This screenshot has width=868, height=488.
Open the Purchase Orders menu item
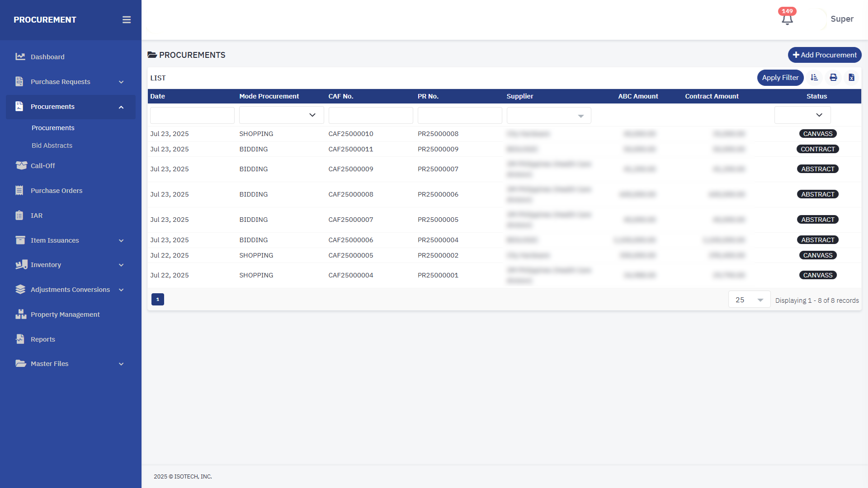point(57,191)
